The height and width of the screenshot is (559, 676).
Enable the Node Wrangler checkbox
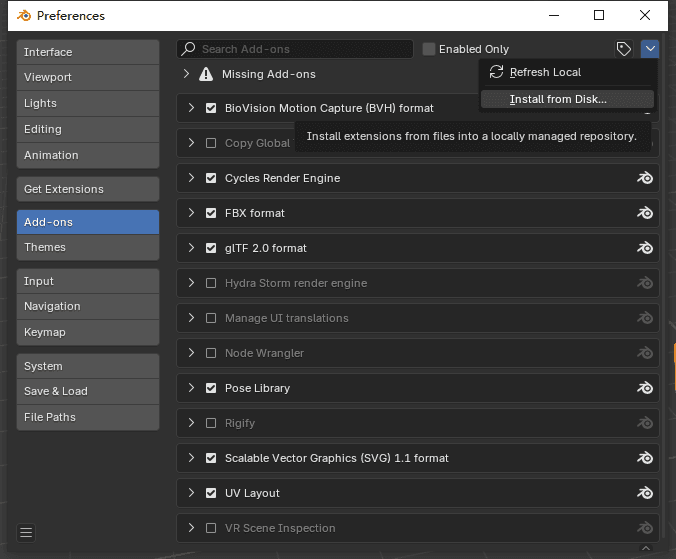(211, 353)
